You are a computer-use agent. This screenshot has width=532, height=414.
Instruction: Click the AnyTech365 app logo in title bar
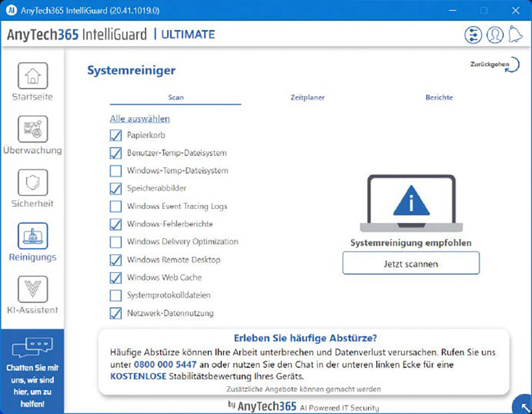(x=11, y=10)
